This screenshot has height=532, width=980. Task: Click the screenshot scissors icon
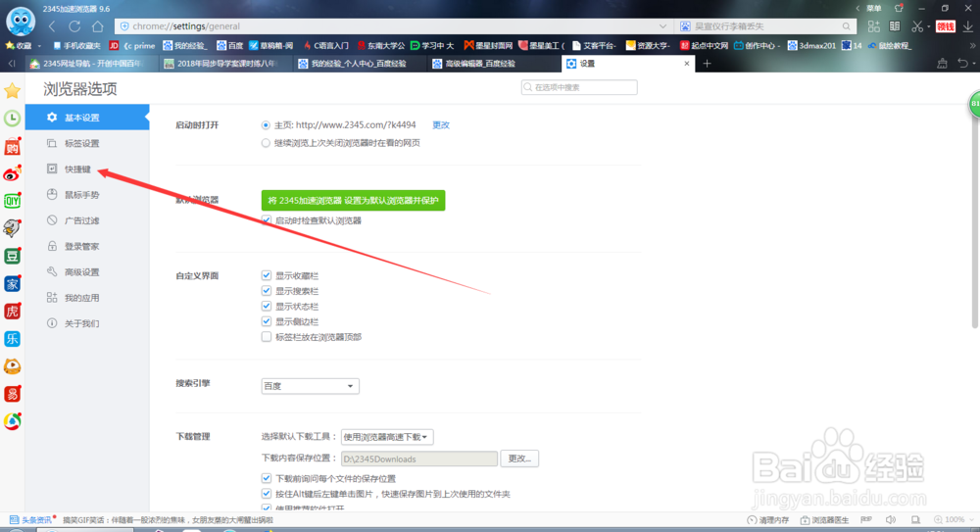pos(916,26)
